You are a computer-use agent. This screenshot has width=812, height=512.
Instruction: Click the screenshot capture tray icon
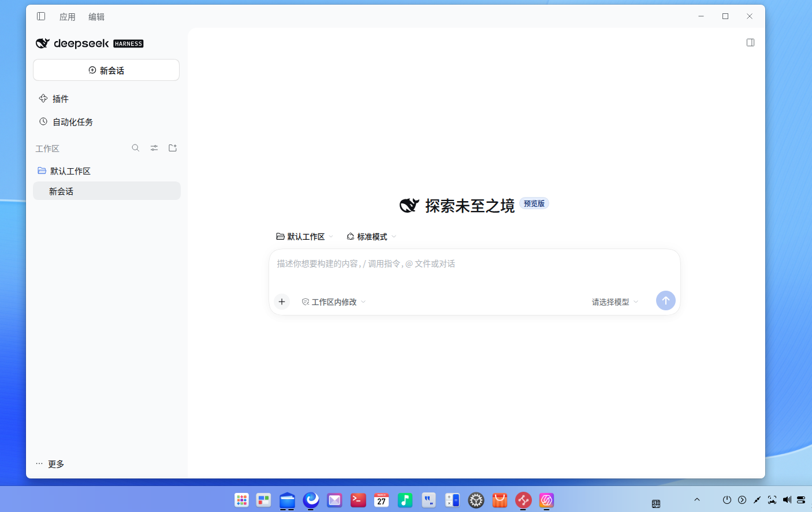(x=772, y=500)
